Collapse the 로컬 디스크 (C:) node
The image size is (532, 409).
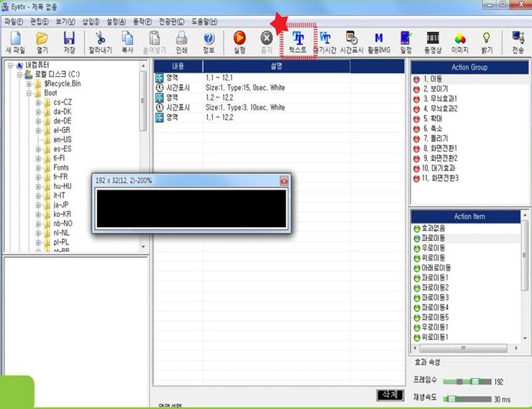click(19, 74)
